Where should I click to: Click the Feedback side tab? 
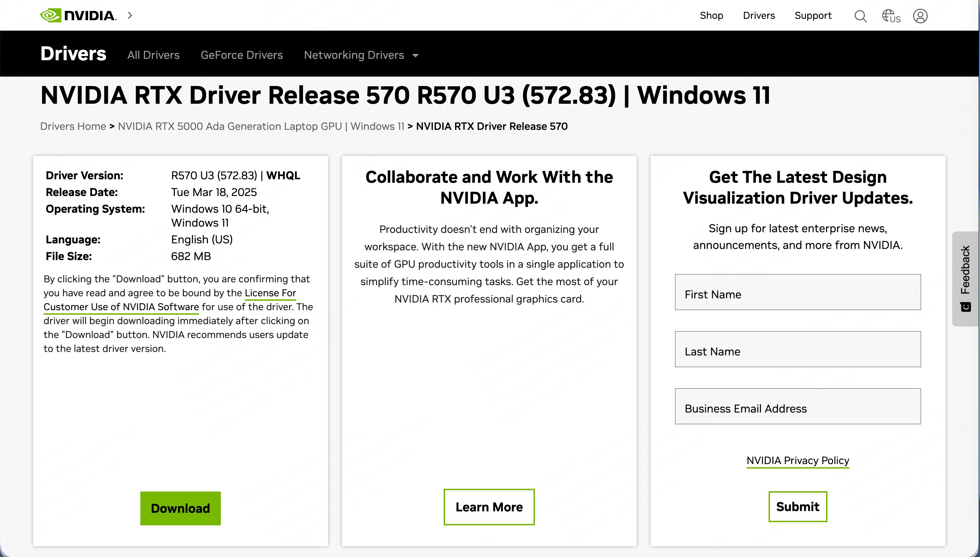coord(965,278)
